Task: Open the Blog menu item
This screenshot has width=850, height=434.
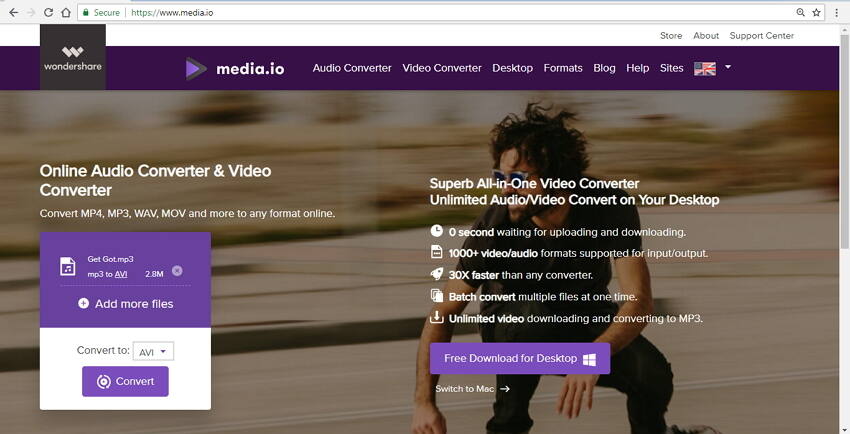Action: 604,68
